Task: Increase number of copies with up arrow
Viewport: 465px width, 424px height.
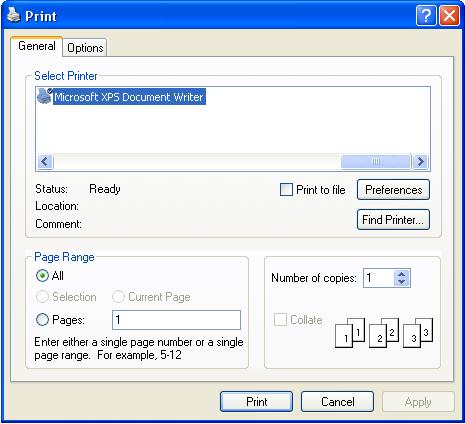Action: point(401,275)
